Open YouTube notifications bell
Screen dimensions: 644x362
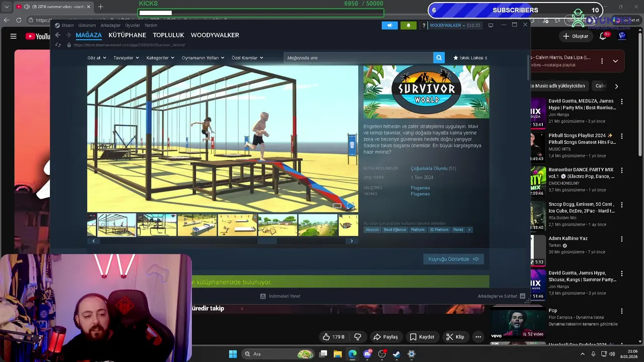click(x=603, y=36)
